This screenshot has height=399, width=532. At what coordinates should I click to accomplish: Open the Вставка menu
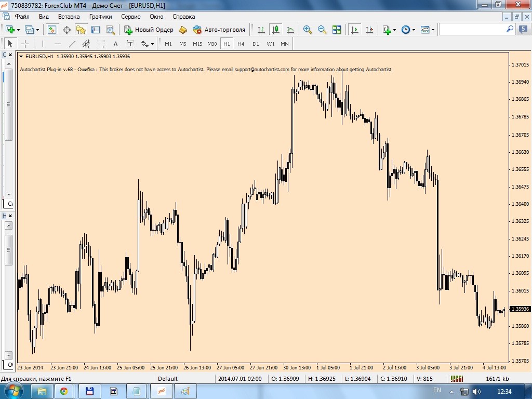tap(69, 17)
